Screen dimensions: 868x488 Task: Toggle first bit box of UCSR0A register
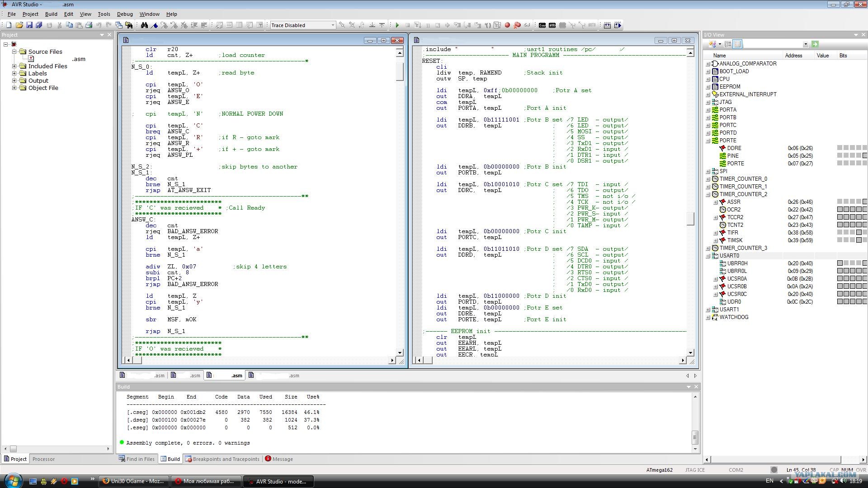tap(840, 279)
